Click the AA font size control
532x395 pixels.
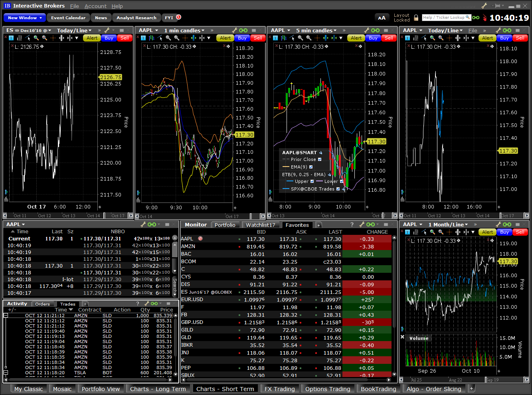click(x=382, y=18)
